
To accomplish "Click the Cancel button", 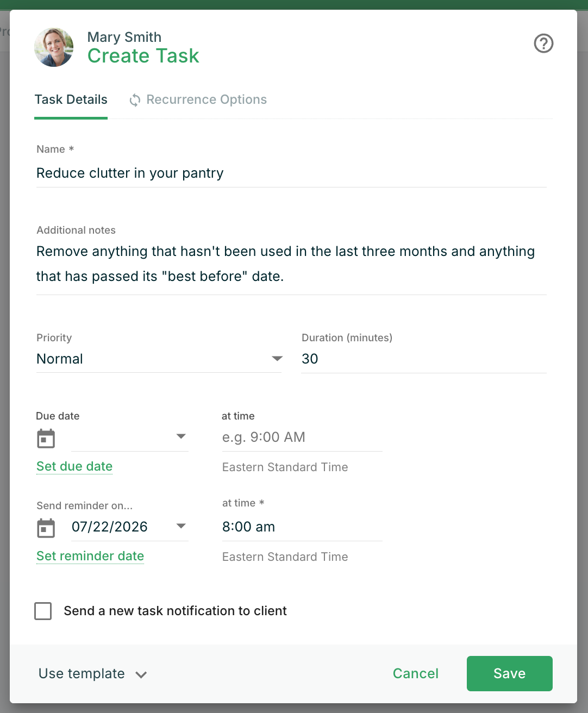I will (416, 673).
